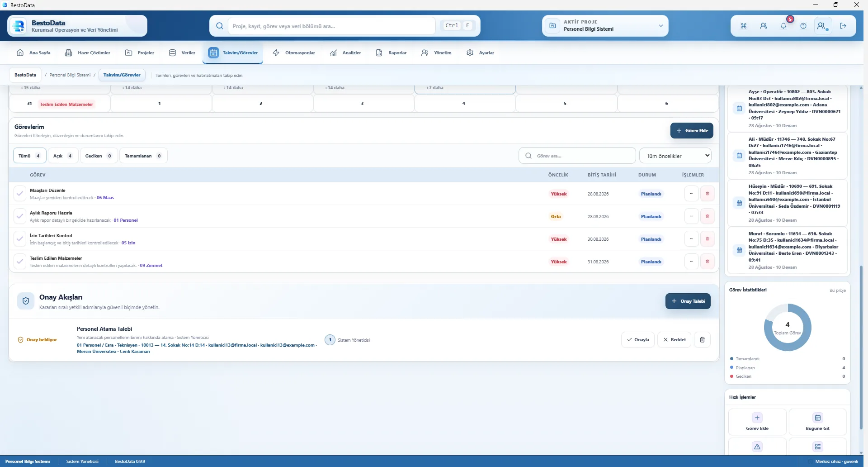Expand the Aktif Proje selector
The height and width of the screenshot is (467, 868).
click(605, 26)
